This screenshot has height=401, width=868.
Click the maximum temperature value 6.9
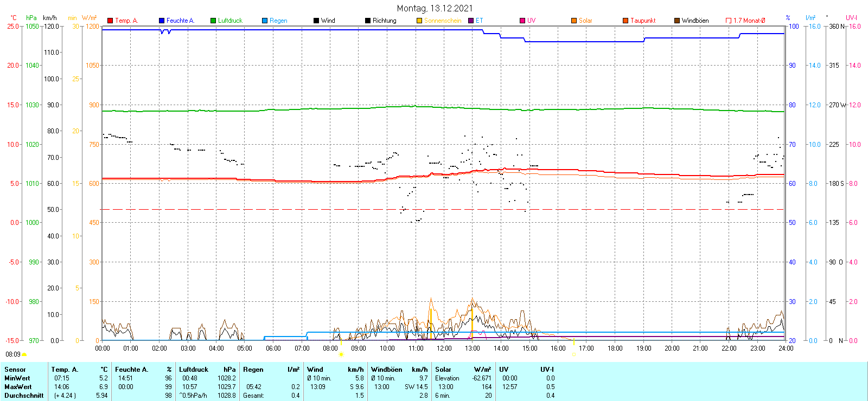coord(104,387)
